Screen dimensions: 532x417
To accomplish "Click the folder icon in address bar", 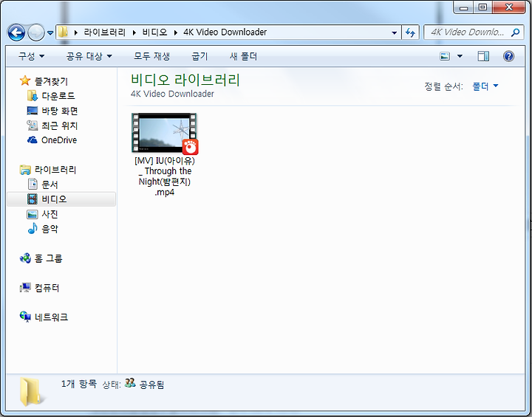I will (63, 32).
